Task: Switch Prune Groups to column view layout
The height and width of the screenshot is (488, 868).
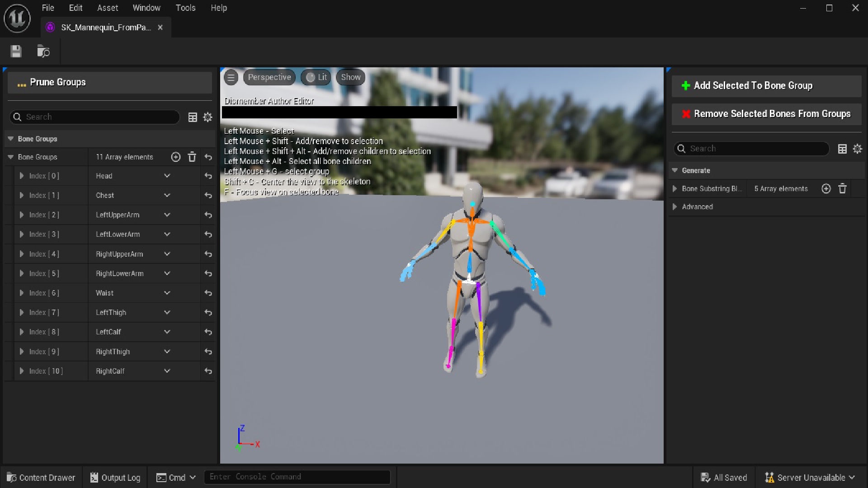Action: coord(192,117)
